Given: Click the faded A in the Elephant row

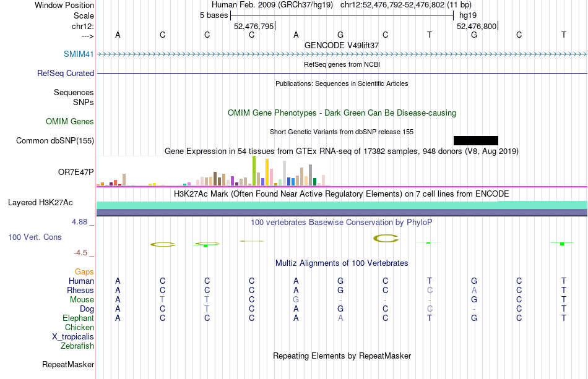Looking at the screenshot, I should tap(340, 318).
